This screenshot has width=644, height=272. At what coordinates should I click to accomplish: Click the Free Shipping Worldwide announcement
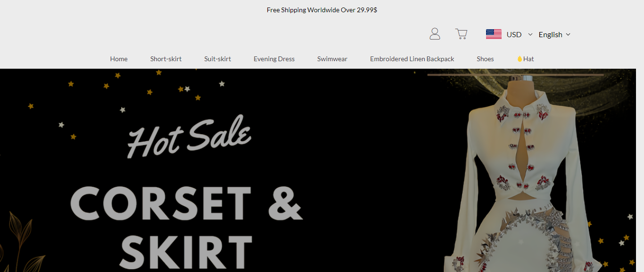322,10
